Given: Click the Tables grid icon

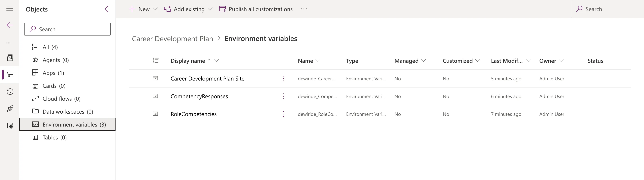Looking at the screenshot, I should (x=35, y=137).
